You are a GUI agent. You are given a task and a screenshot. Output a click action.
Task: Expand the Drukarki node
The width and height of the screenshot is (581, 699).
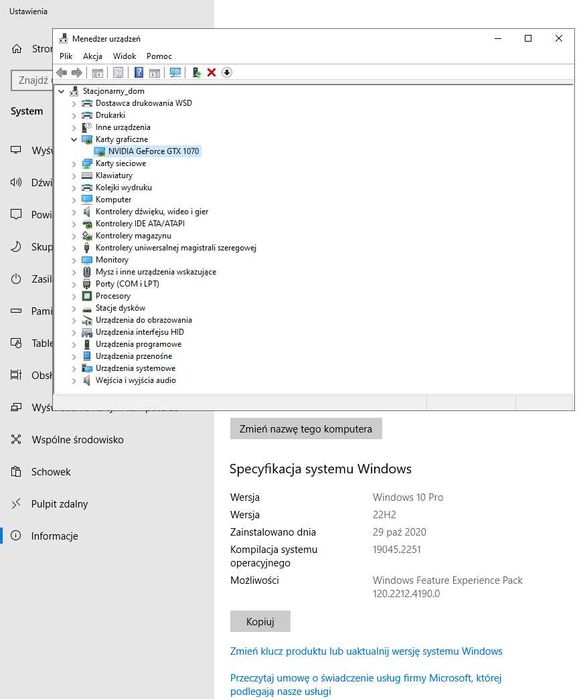pos(74,115)
